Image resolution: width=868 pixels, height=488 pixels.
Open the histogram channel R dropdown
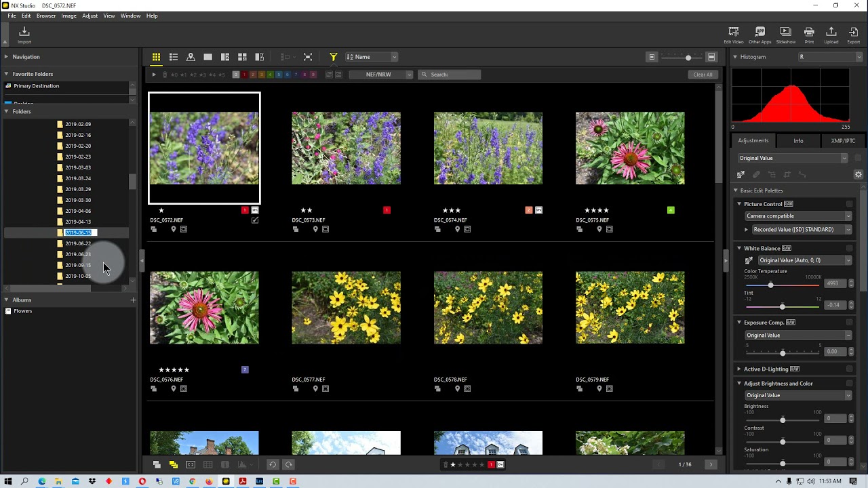point(830,57)
